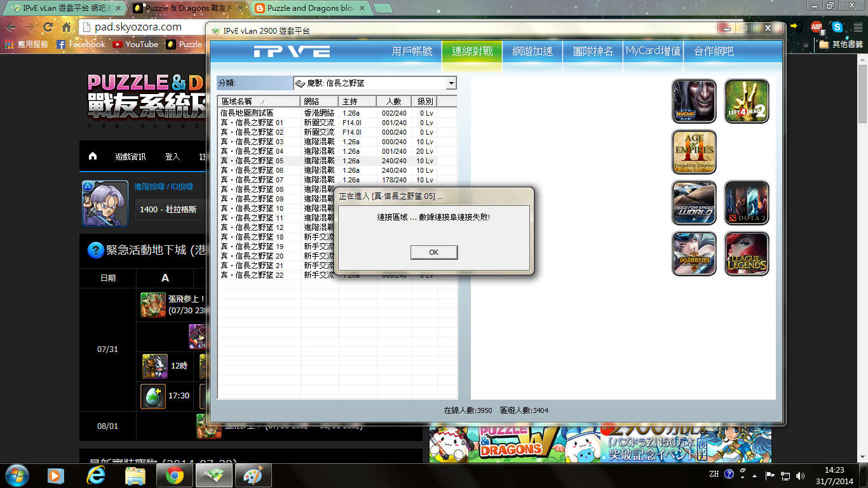Click Chrome's back arrow
This screenshot has height=488, width=868.
[x=11, y=27]
